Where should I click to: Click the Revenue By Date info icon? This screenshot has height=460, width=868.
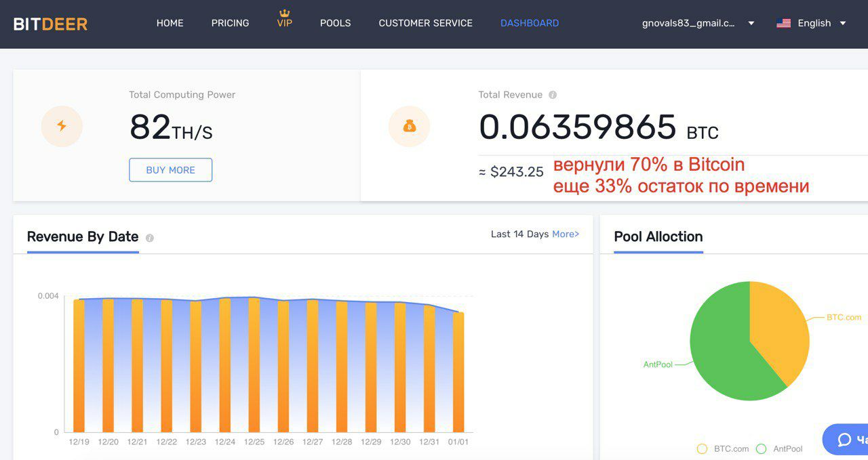(x=150, y=238)
